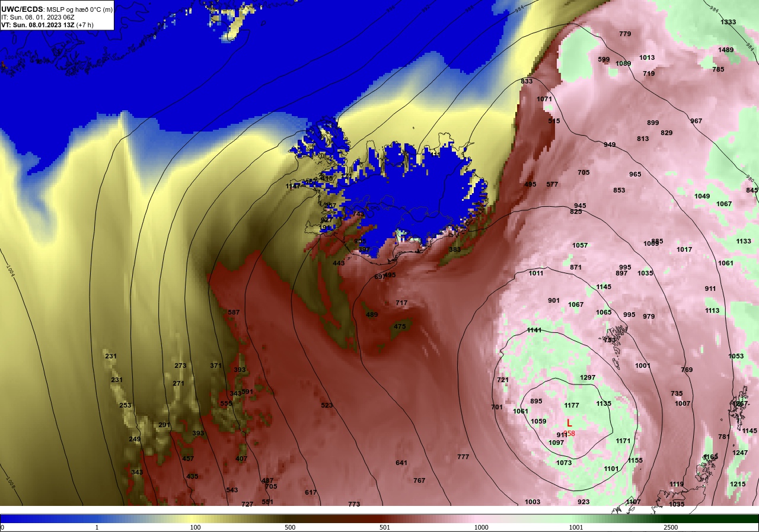Click the height value 773

click(x=354, y=504)
